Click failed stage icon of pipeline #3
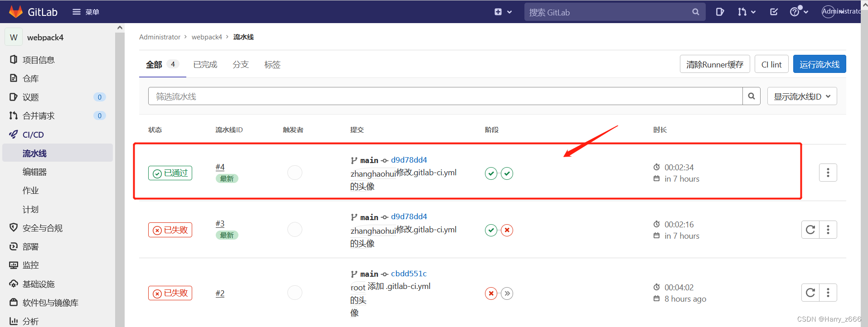Screen dimensions: 868x327 (x=507, y=230)
